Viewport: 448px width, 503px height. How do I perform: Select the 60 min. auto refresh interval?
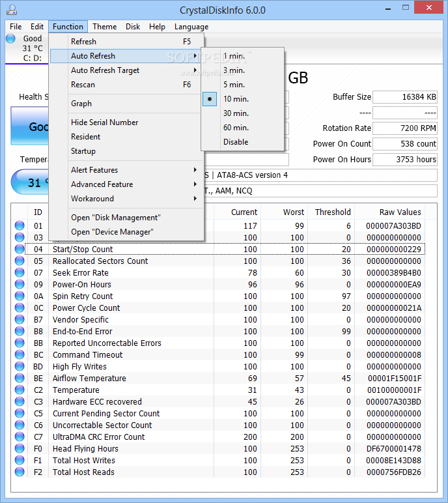242,128
